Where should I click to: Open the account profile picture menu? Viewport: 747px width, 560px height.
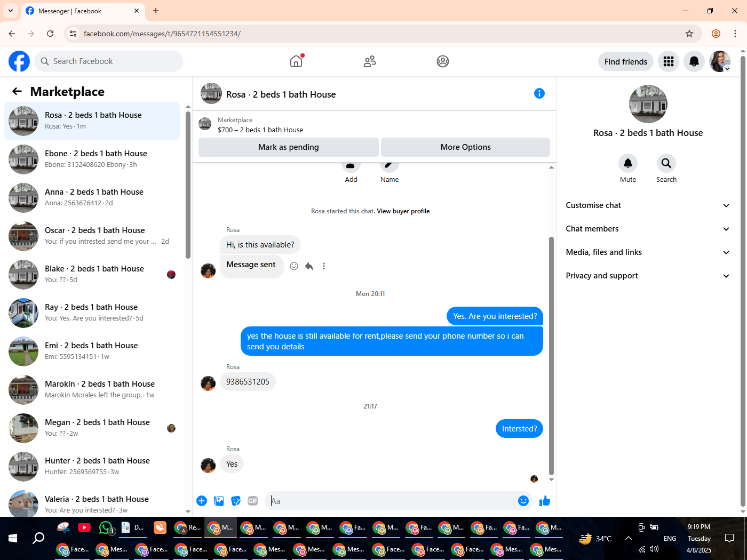[720, 61]
